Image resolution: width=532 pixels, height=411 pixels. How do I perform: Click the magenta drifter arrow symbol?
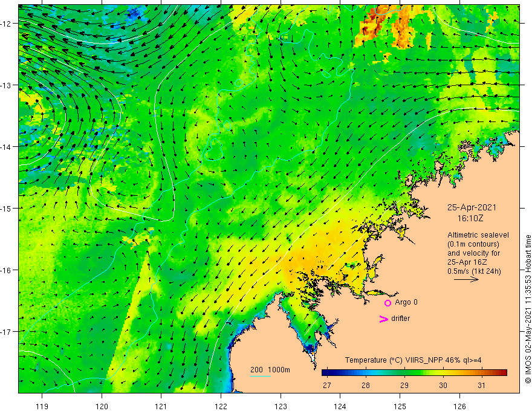pos(384,319)
